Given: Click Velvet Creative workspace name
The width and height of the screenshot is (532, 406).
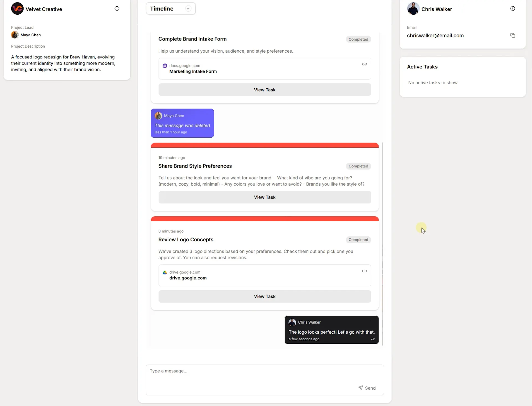Looking at the screenshot, I should click(x=44, y=9).
